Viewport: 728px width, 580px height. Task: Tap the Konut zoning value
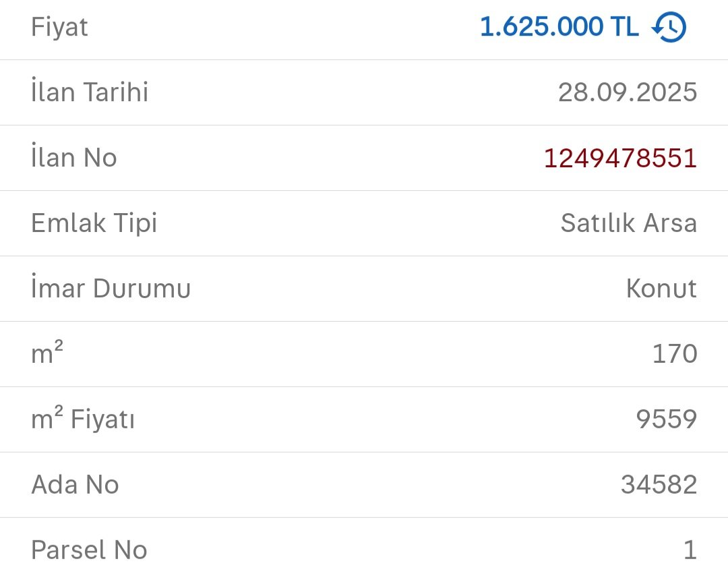tap(661, 289)
